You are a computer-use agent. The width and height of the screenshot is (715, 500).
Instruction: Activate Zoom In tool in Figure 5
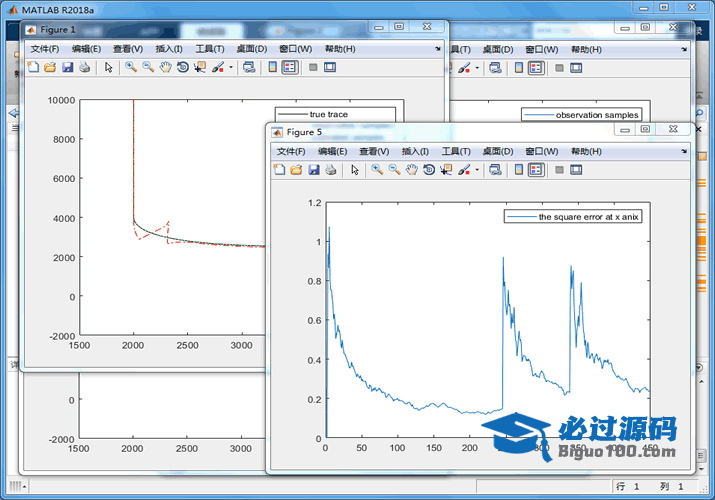pos(377,170)
